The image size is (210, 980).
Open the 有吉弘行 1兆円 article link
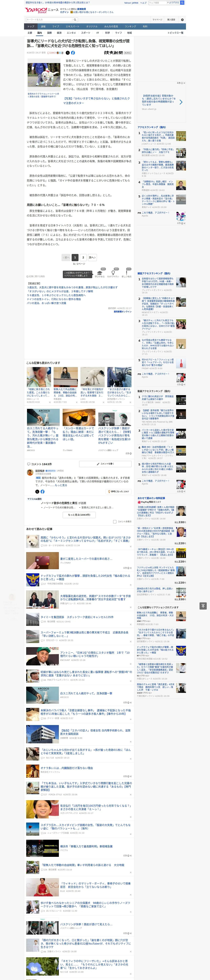tap(96, 807)
